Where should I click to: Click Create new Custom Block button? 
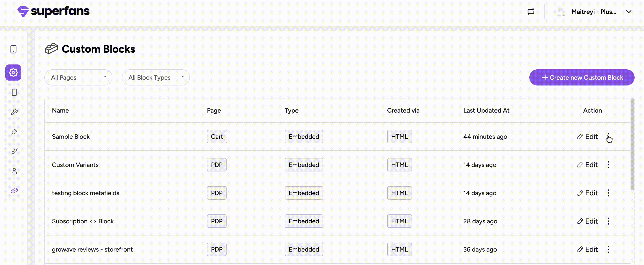pos(582,77)
